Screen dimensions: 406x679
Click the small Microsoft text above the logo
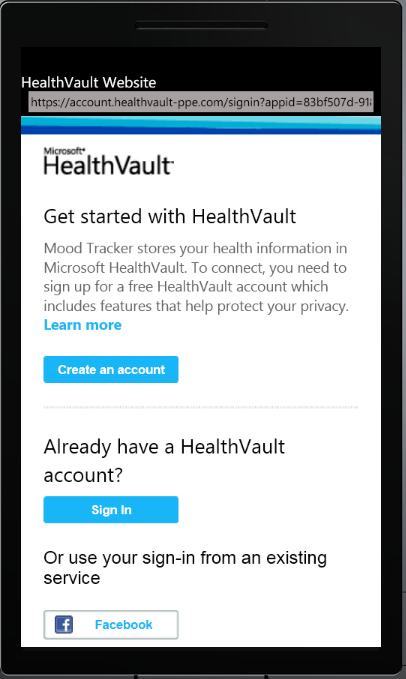(64, 151)
